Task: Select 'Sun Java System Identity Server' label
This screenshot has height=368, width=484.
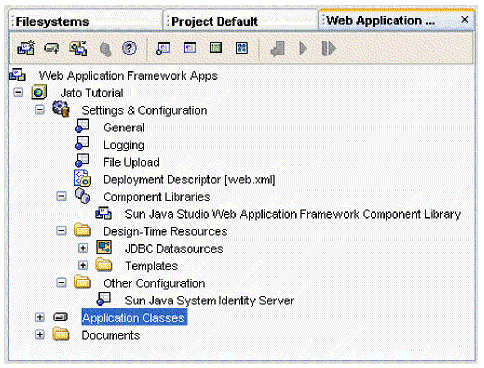Action: (209, 301)
